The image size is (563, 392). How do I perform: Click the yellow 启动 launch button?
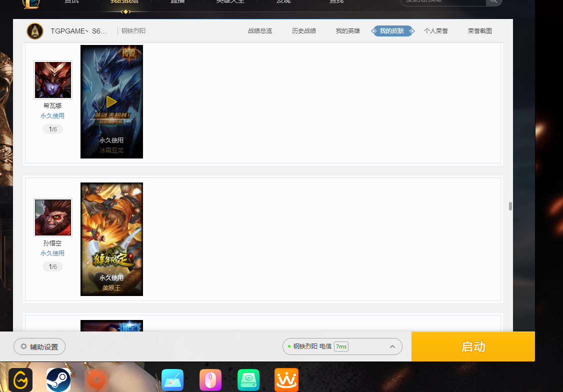473,346
